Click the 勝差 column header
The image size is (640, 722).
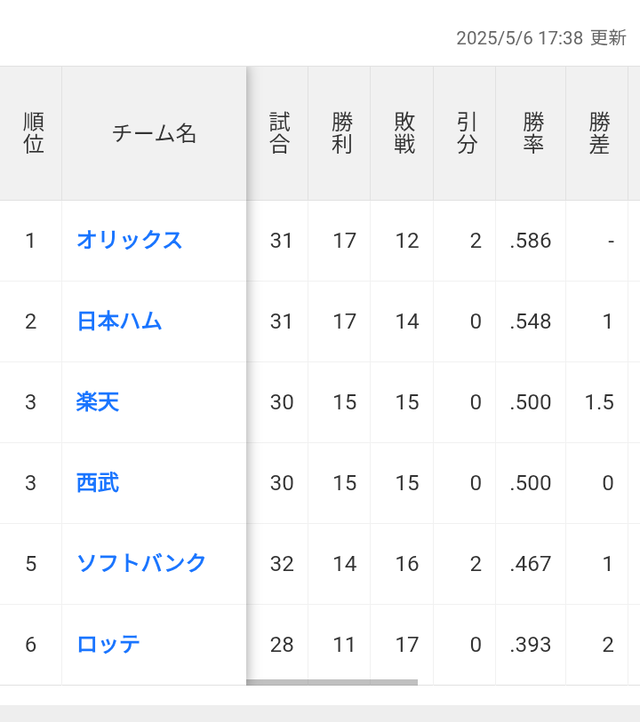click(597, 134)
